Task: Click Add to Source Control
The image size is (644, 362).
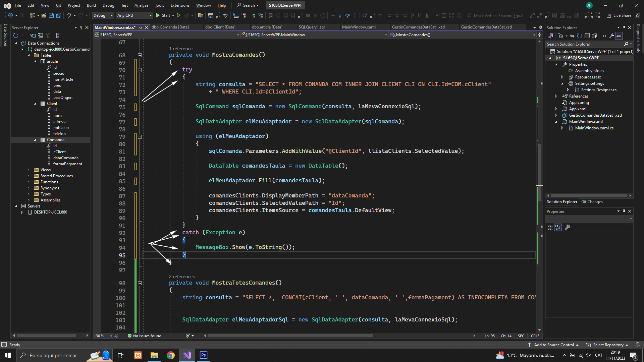Action: [554, 345]
